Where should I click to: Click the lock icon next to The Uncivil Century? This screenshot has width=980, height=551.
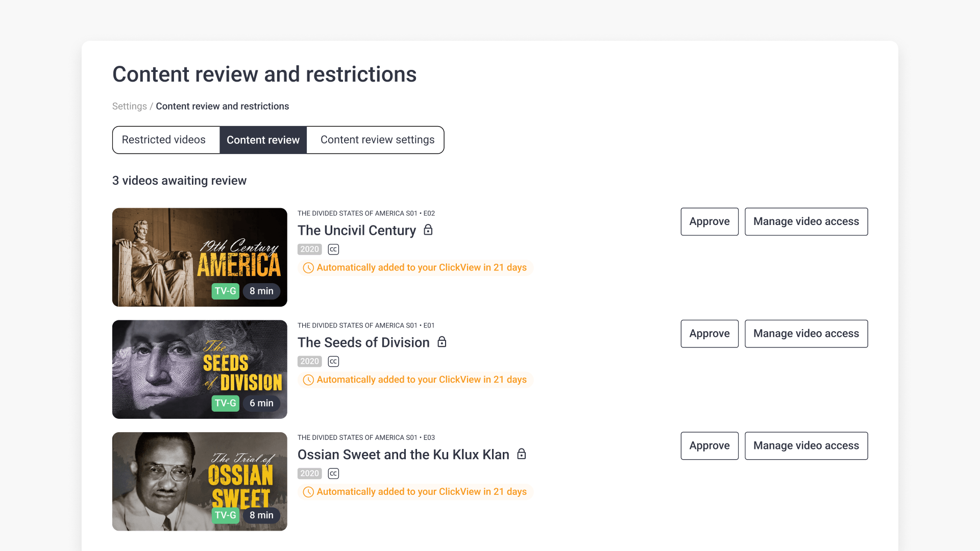click(428, 230)
